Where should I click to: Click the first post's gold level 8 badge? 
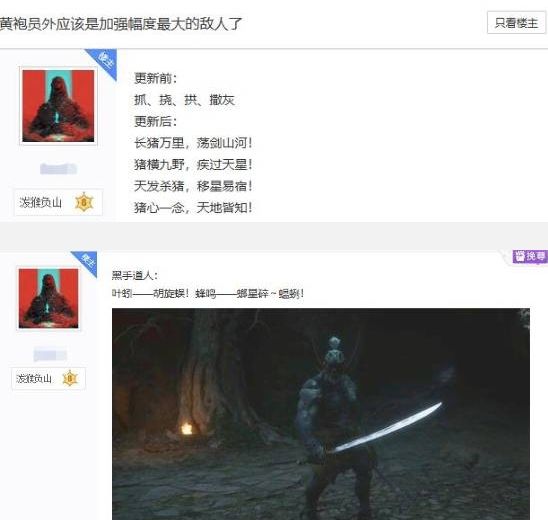[84, 202]
